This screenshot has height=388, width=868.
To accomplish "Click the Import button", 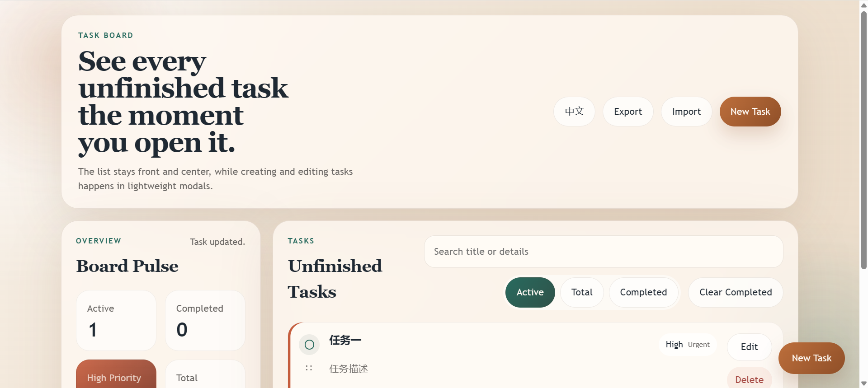I will (x=686, y=112).
